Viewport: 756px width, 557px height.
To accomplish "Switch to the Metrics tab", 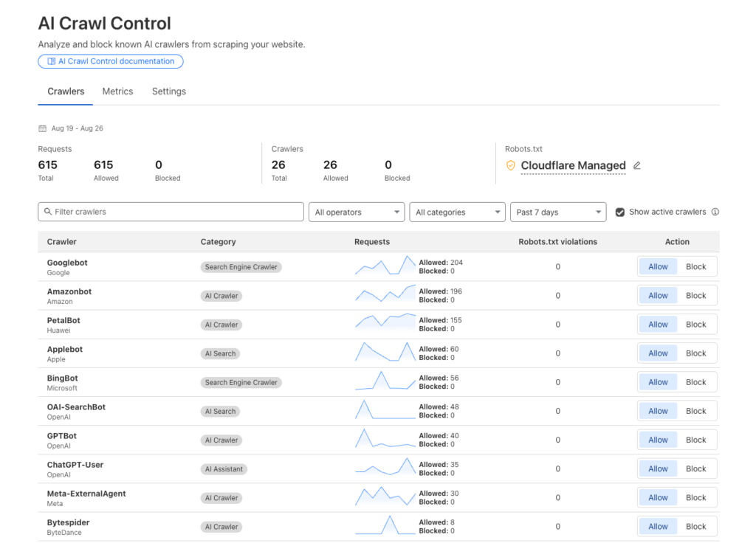I will pos(117,91).
